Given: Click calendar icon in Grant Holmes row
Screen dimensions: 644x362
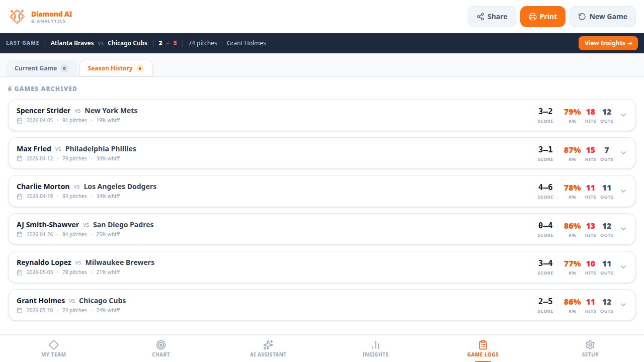Looking at the screenshot, I should [20, 311].
